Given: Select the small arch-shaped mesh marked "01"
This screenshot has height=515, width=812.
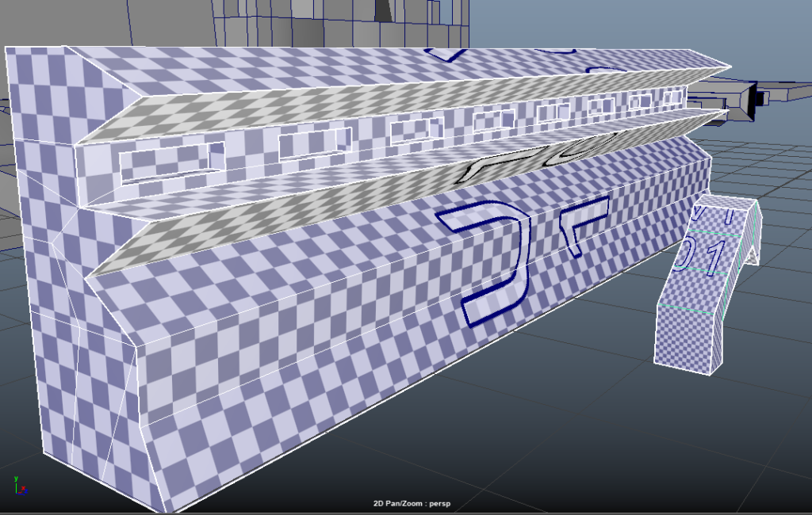Looking at the screenshot, I should pos(708,285).
